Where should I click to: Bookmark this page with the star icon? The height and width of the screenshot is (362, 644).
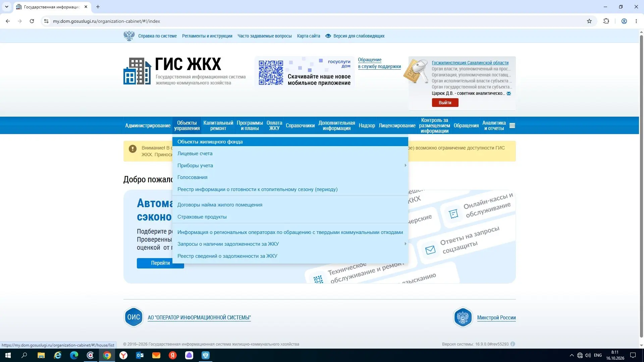click(589, 21)
